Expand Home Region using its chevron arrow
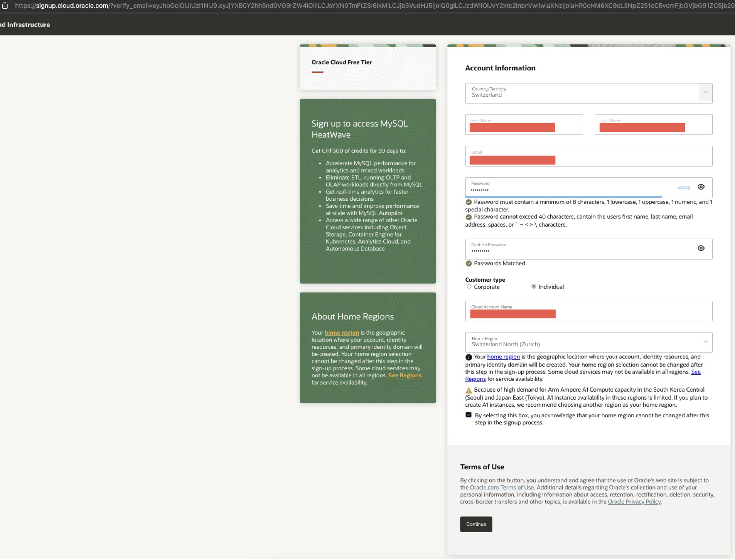 (705, 342)
